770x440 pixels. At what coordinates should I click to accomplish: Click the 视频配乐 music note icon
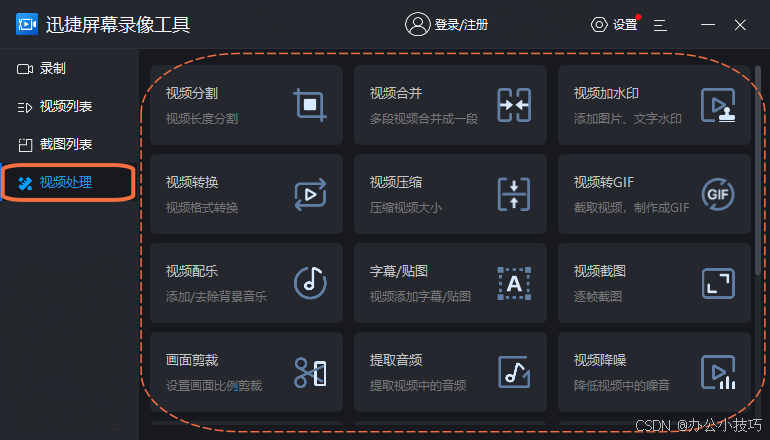(x=310, y=283)
